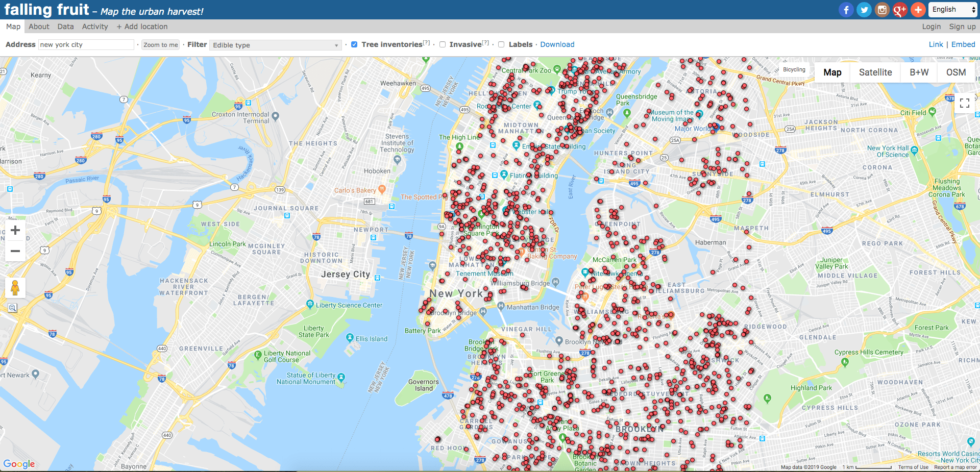Click the Cypress Hills Cemetery marker
The height and width of the screenshot is (472, 980).
coord(845,362)
